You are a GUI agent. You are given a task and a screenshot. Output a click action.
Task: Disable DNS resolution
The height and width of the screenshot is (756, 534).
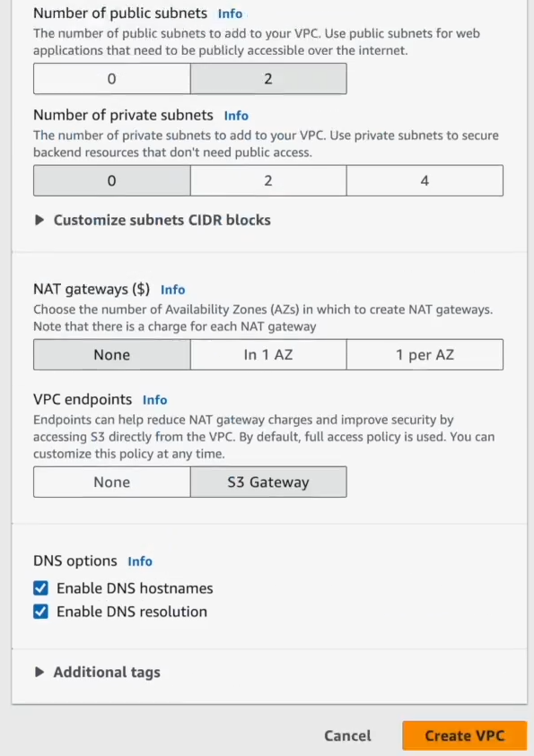click(x=40, y=612)
